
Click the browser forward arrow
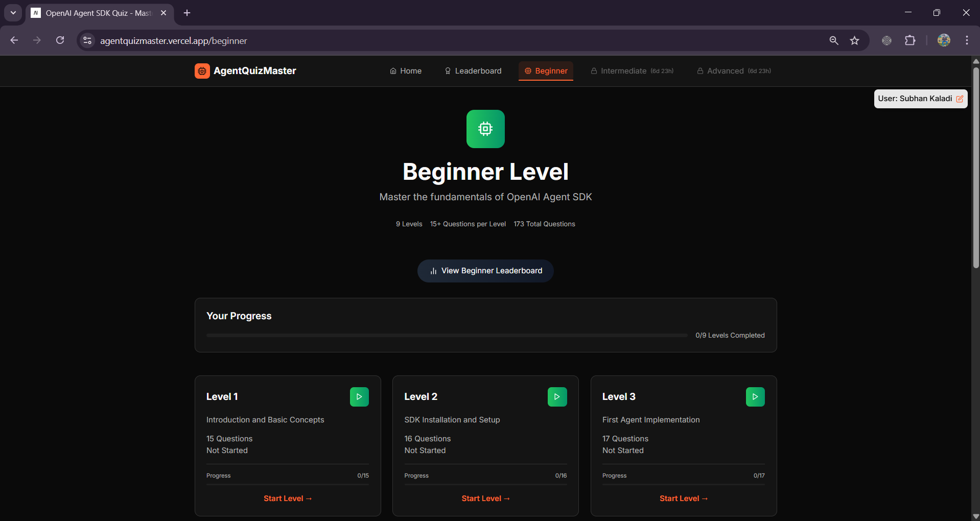[37, 40]
